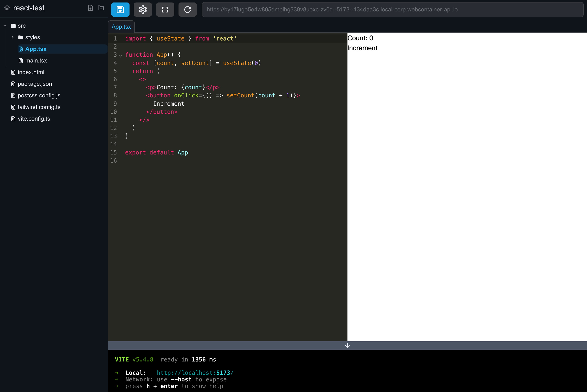This screenshot has width=587, height=392.
Task: Open the localhost:5173 link in terminal
Action: pos(195,373)
